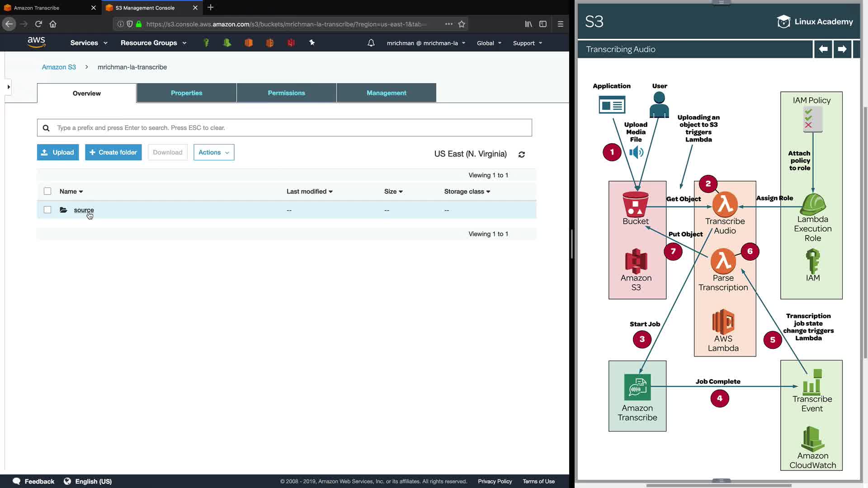
Task: Switch to the Properties tab
Action: point(186,93)
